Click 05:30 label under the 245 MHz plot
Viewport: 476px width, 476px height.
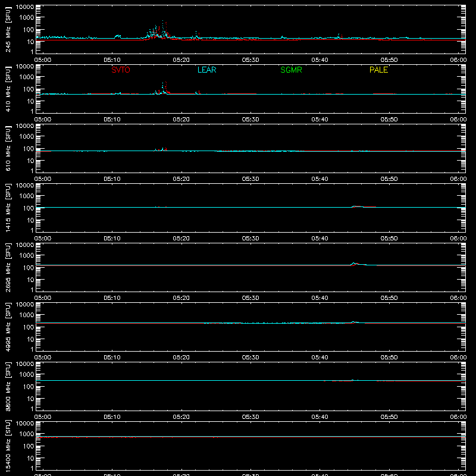pos(250,60)
